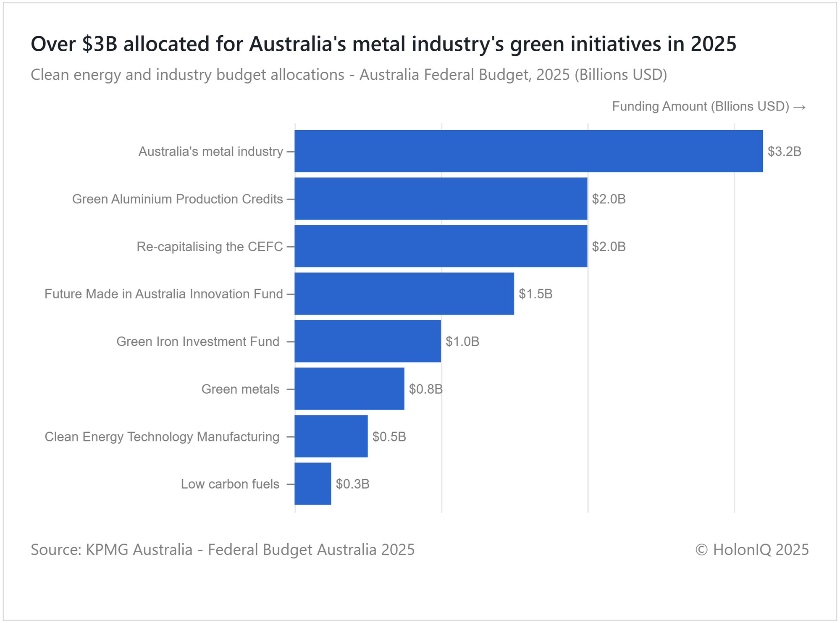Click the $0.3B value label
Viewport: 840px width, 623px height.
(352, 484)
